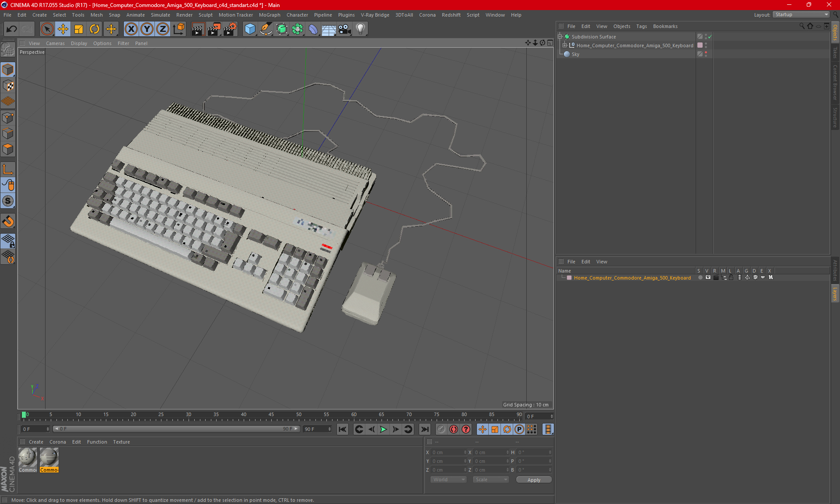
Task: Expand the Subdivision Surface object tree
Action: click(x=560, y=37)
